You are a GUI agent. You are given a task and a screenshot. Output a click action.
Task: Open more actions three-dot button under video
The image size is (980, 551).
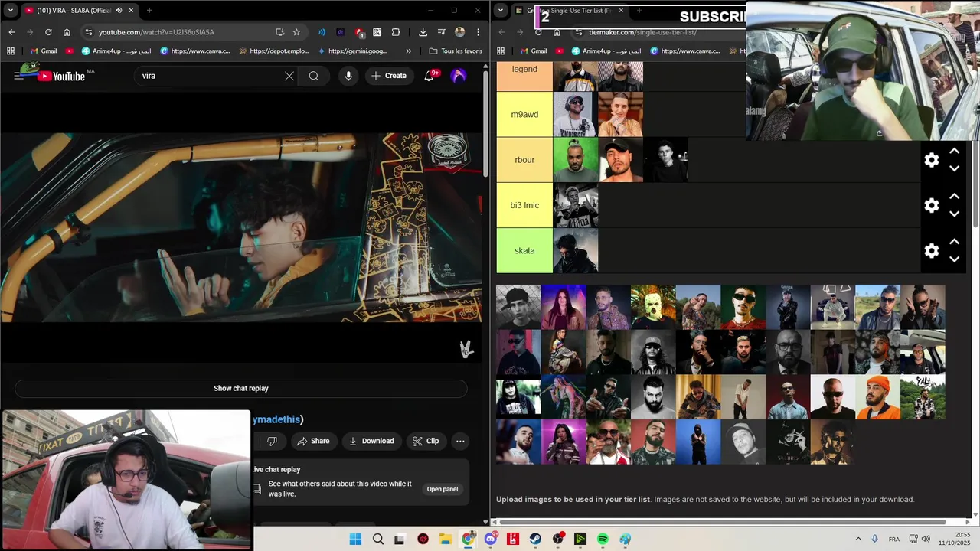point(460,441)
